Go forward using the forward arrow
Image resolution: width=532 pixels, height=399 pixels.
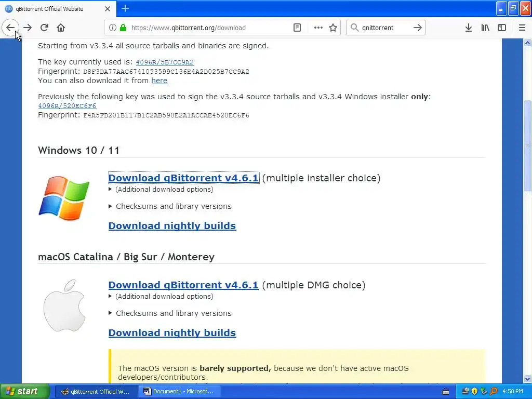pos(28,28)
